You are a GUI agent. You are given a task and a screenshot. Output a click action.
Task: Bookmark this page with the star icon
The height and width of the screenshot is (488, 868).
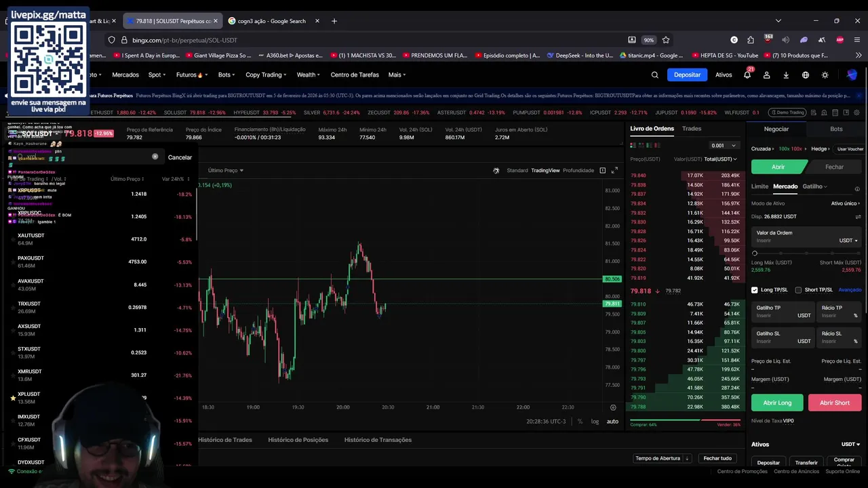click(666, 40)
